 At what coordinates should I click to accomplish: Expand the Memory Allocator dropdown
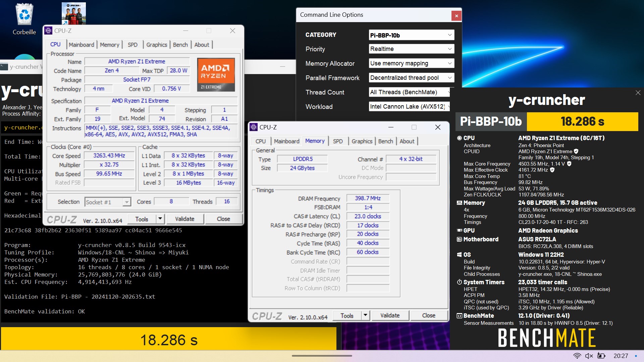[x=412, y=63]
